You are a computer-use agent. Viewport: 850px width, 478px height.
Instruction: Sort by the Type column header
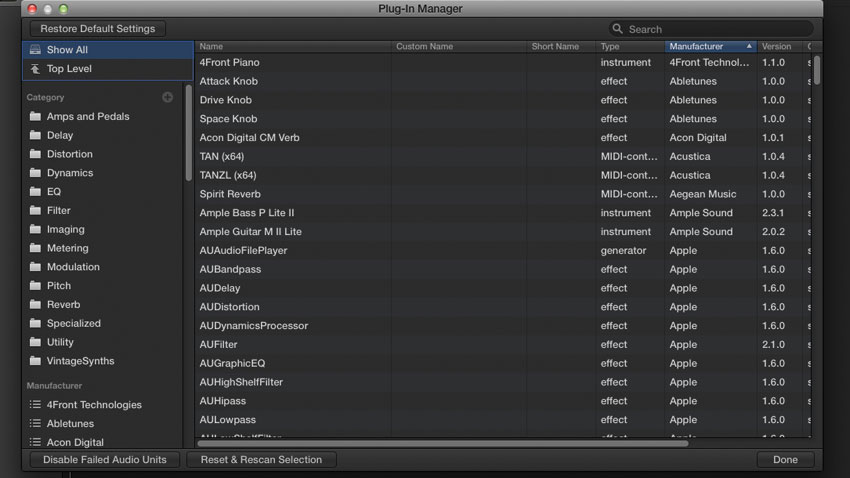coord(630,47)
